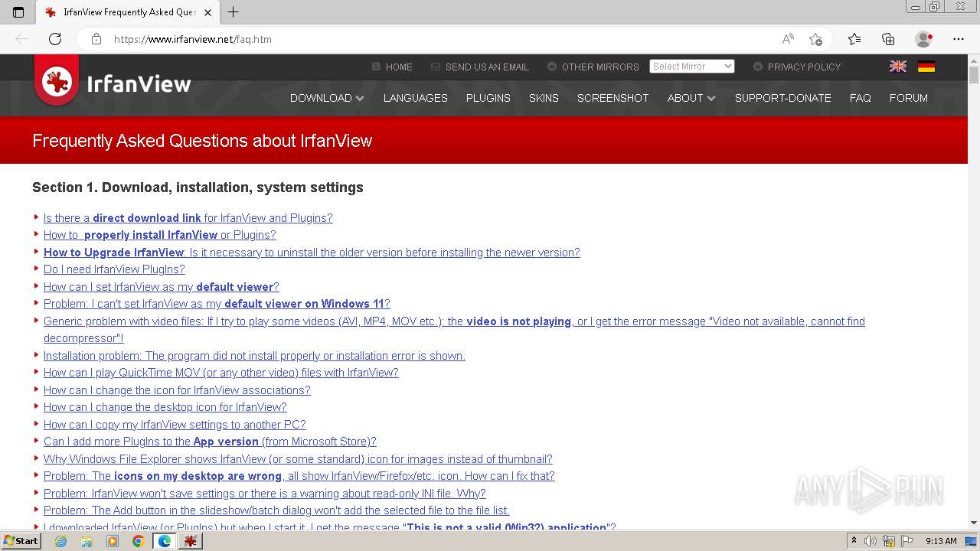Expand the ABOUT menu

click(691, 98)
